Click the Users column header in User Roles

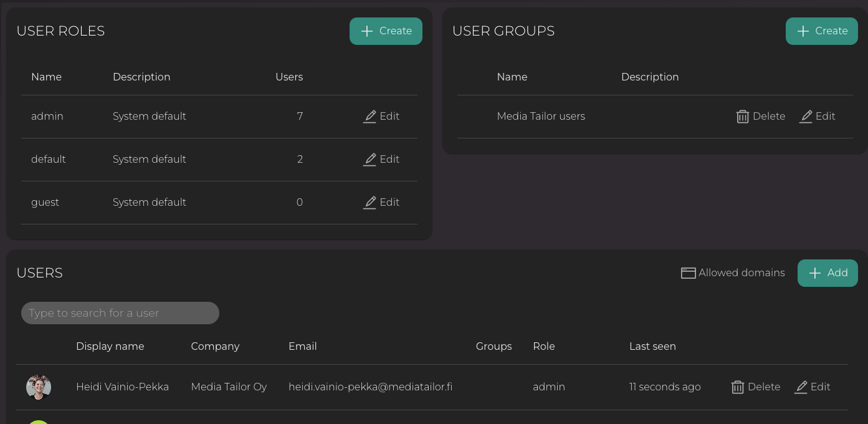pos(289,77)
